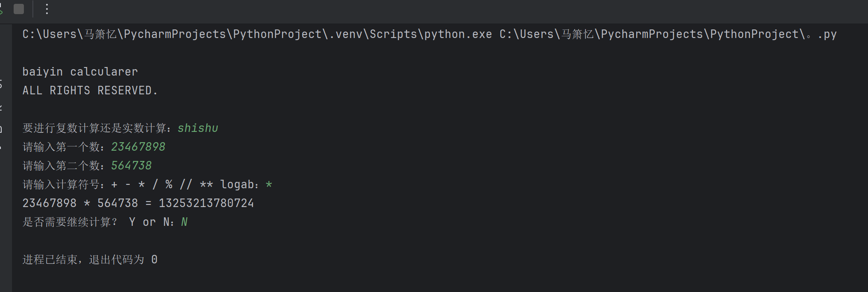Click the first number input 23467898
868x292 pixels.
138,147
